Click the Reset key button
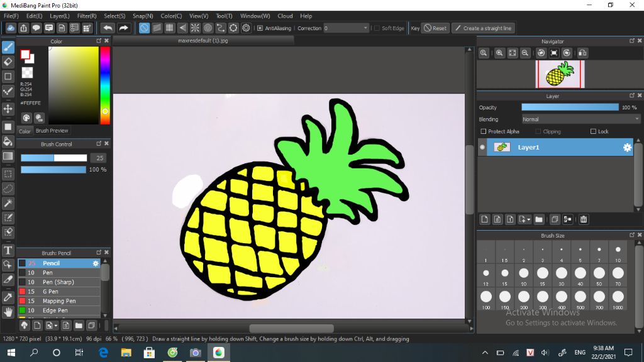This screenshot has width=644, height=362. click(435, 28)
